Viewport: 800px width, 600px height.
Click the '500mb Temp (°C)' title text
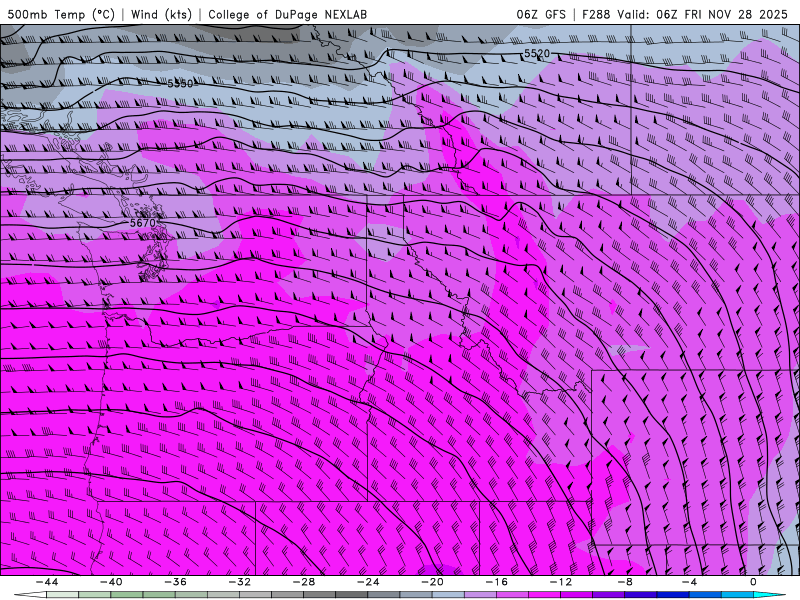pos(61,14)
